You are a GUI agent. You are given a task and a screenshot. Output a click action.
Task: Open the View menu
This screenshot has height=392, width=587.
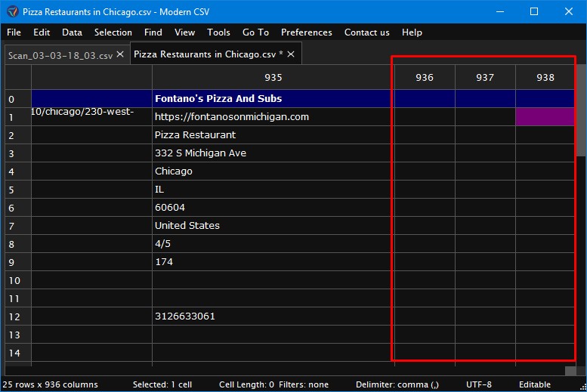[x=184, y=32]
